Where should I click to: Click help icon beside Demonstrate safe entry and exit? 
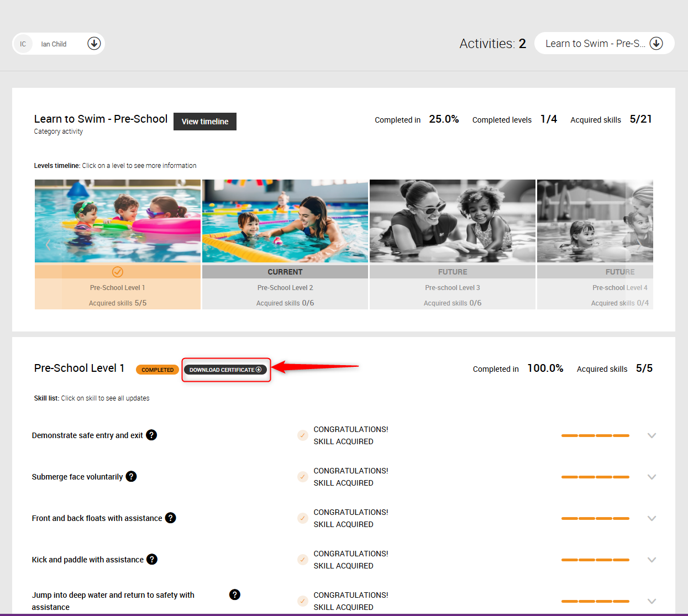click(151, 435)
